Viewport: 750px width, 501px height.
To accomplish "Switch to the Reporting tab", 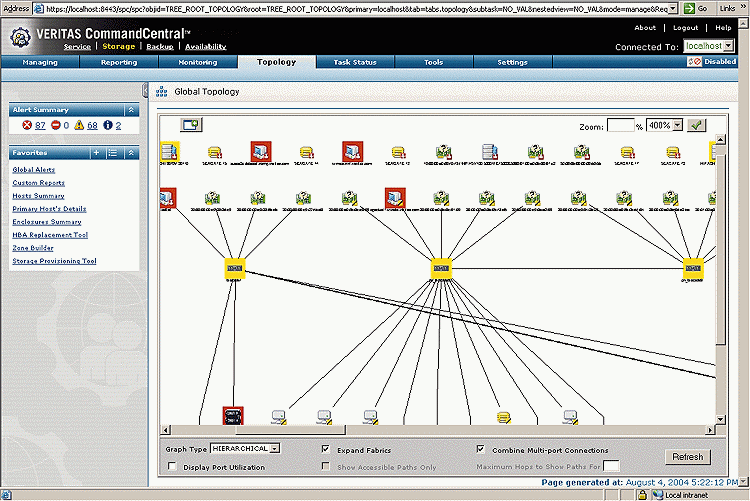I will (x=119, y=62).
